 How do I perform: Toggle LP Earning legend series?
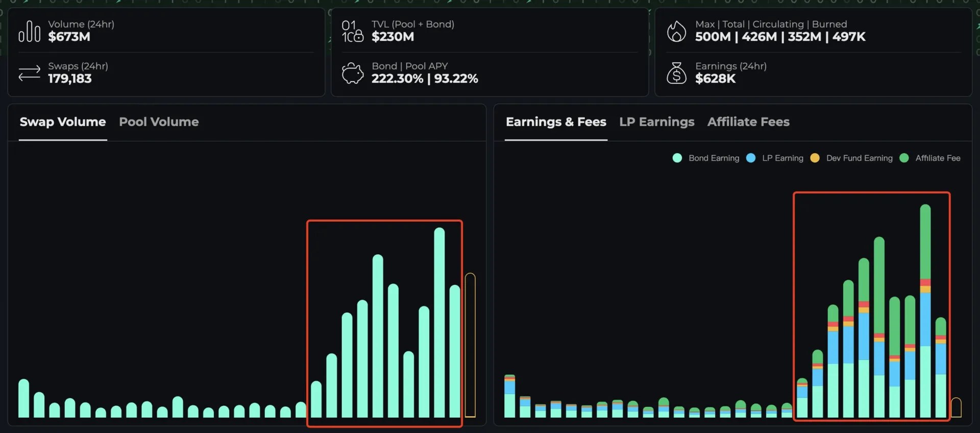pyautogui.click(x=782, y=158)
